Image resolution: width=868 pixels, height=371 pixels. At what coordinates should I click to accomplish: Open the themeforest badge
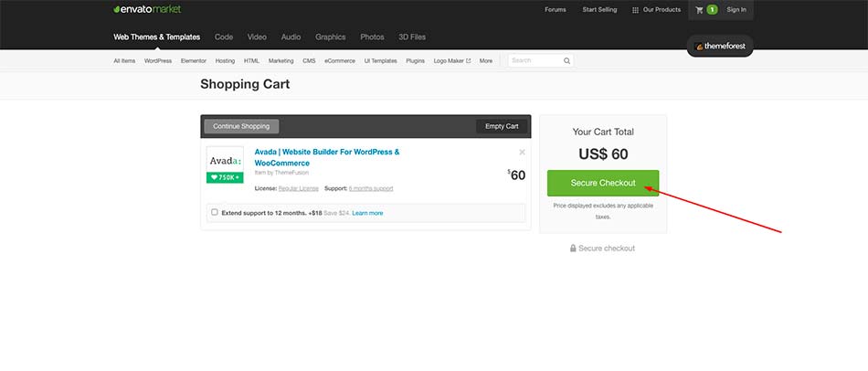click(720, 47)
